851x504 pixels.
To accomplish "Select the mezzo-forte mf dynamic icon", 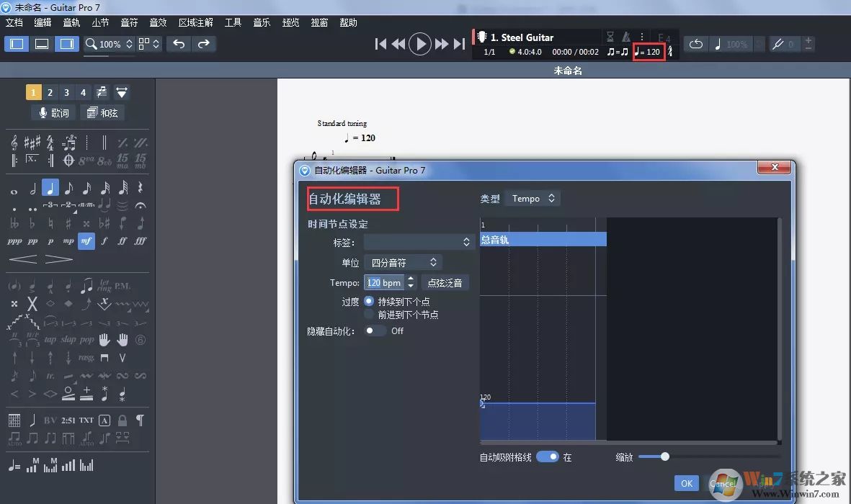I will [x=86, y=241].
